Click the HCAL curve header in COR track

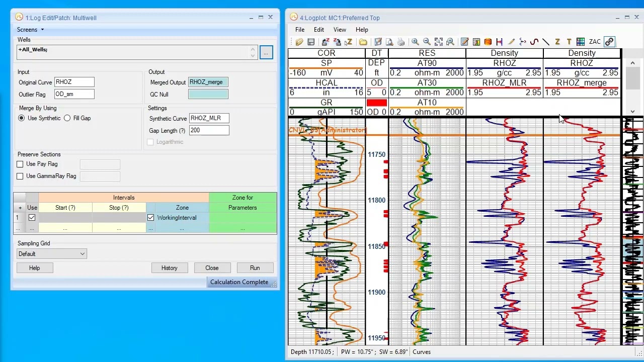point(327,83)
